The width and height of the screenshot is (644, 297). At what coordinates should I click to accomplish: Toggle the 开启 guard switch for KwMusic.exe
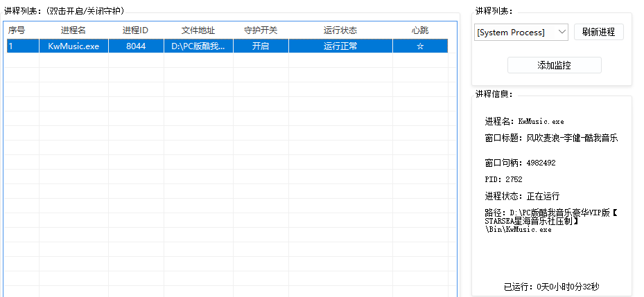pos(261,46)
